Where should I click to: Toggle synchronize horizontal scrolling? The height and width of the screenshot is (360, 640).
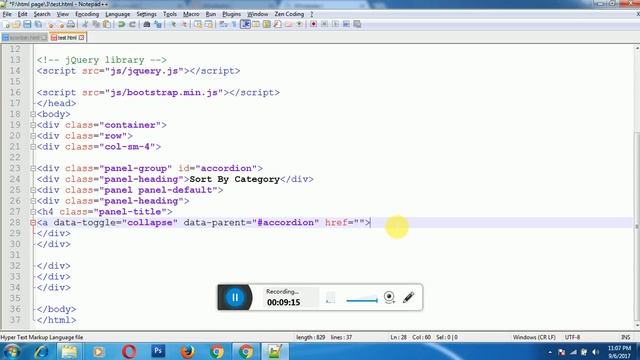tap(209, 24)
